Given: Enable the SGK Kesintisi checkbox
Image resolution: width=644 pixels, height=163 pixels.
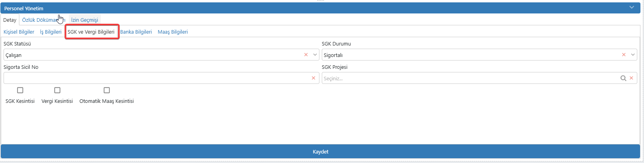Looking at the screenshot, I should coord(20,90).
